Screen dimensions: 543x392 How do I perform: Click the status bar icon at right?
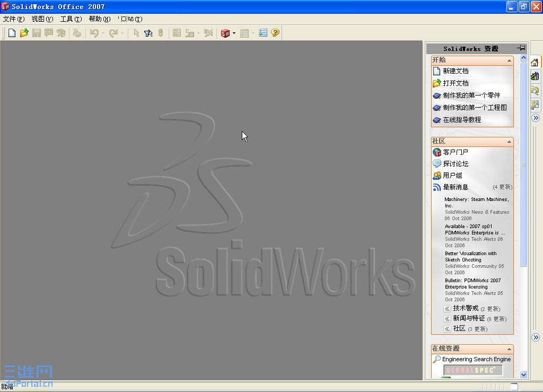[x=514, y=387]
